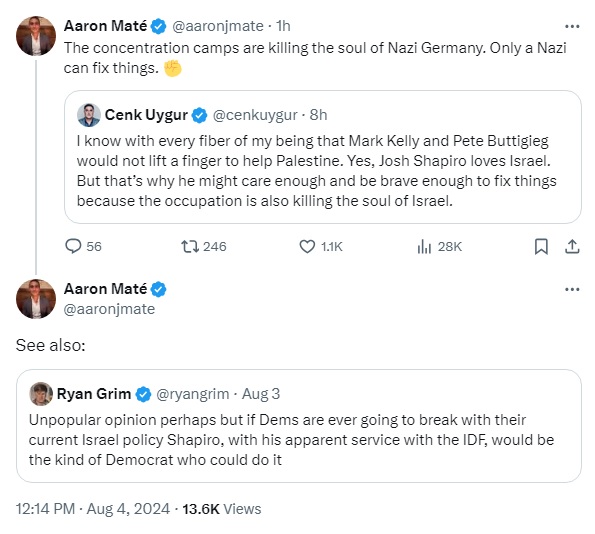Click the 12:14 PM · Aug 4, 2024 timestamp
The image size is (595, 534).
tap(93, 509)
